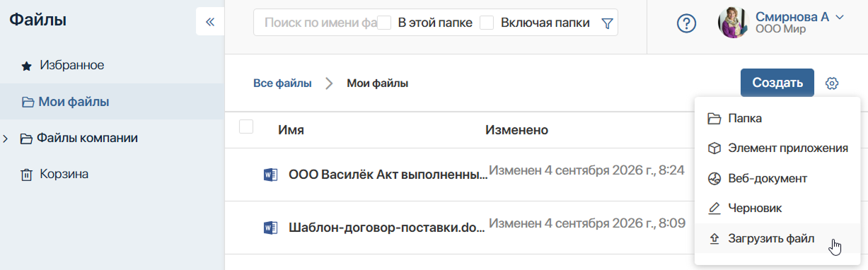Click the Загрузить файл upload icon

point(714,239)
